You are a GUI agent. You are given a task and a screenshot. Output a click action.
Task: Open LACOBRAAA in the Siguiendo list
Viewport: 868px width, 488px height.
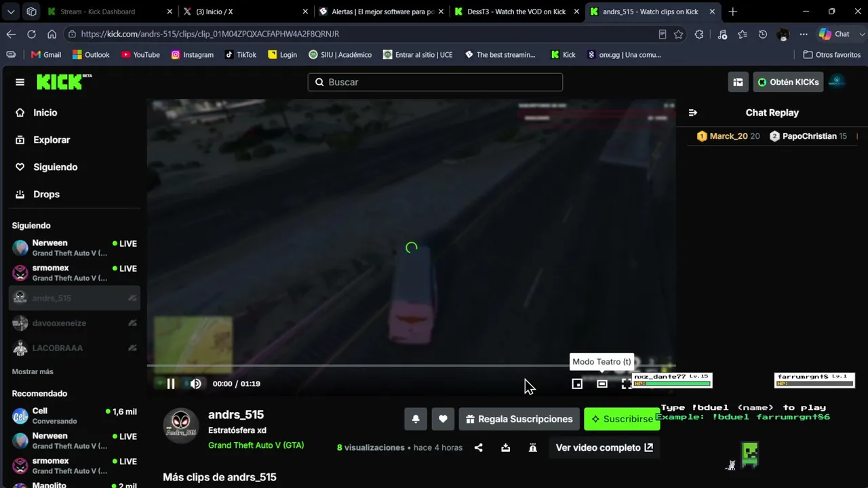click(75, 348)
